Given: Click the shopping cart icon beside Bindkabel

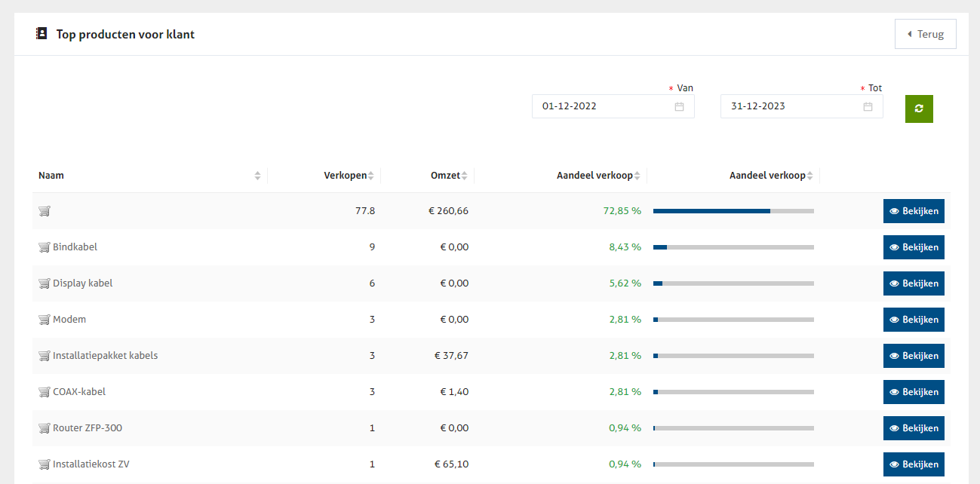Looking at the screenshot, I should point(44,247).
